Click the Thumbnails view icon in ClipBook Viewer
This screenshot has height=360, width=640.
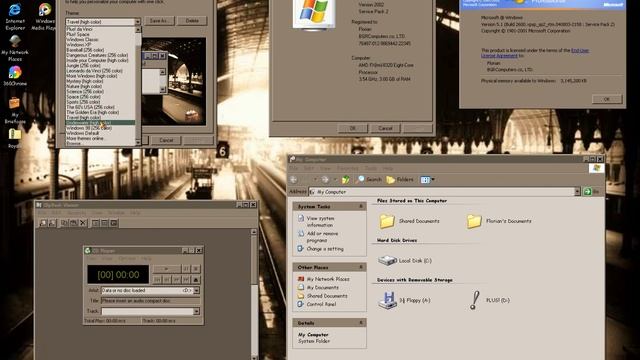tap(104, 223)
